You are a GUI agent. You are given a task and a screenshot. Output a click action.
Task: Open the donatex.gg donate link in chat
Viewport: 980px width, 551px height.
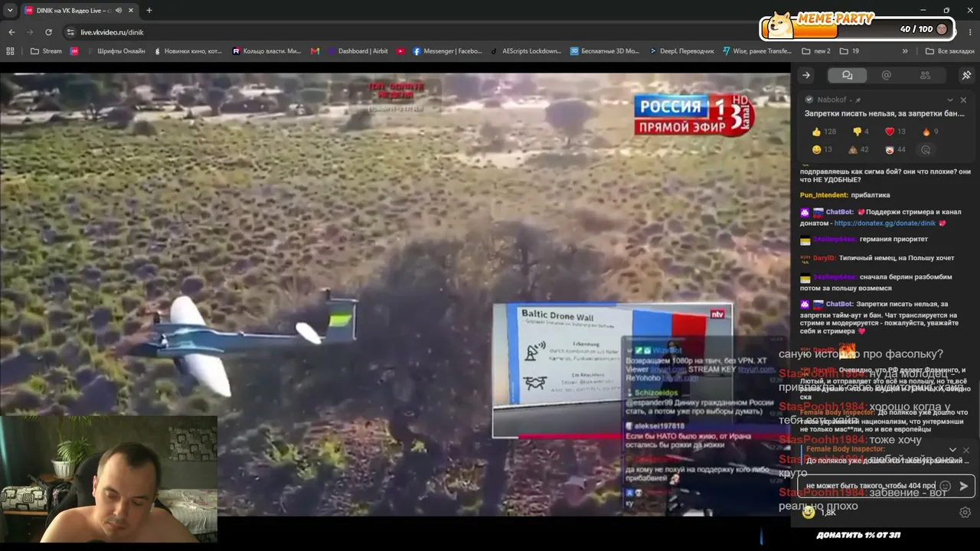885,223
